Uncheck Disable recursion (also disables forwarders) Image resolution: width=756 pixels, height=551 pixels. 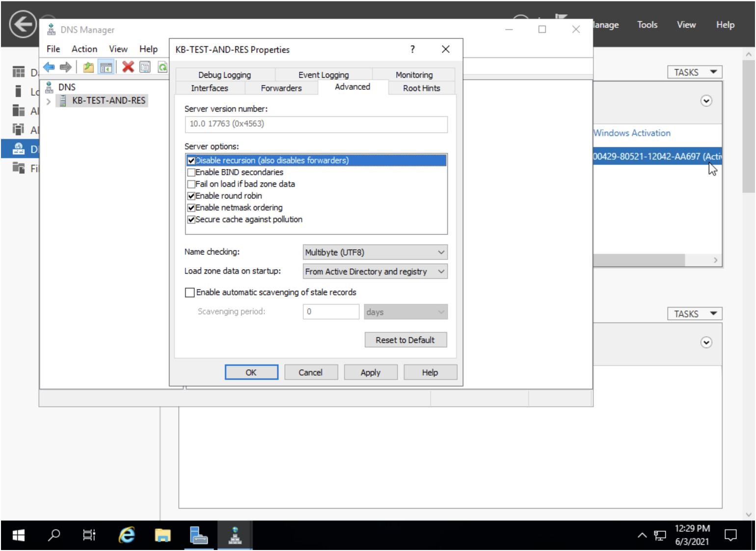[x=191, y=161]
